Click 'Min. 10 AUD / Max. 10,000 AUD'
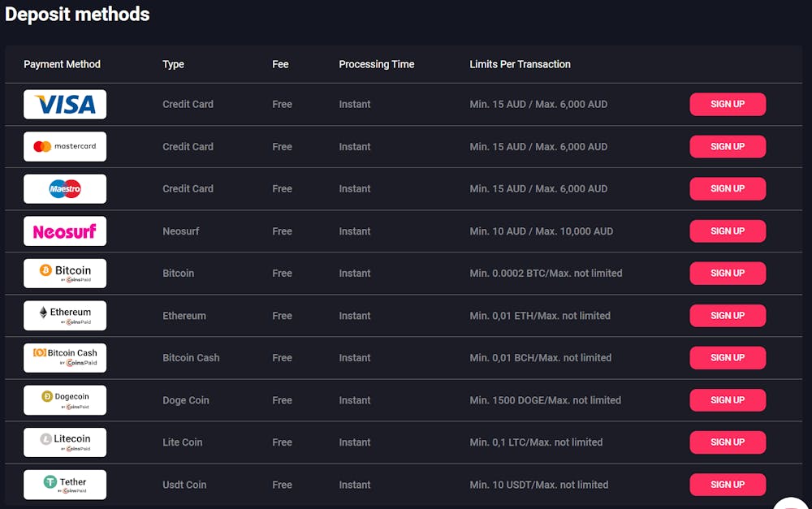Image resolution: width=812 pixels, height=509 pixels. (541, 231)
